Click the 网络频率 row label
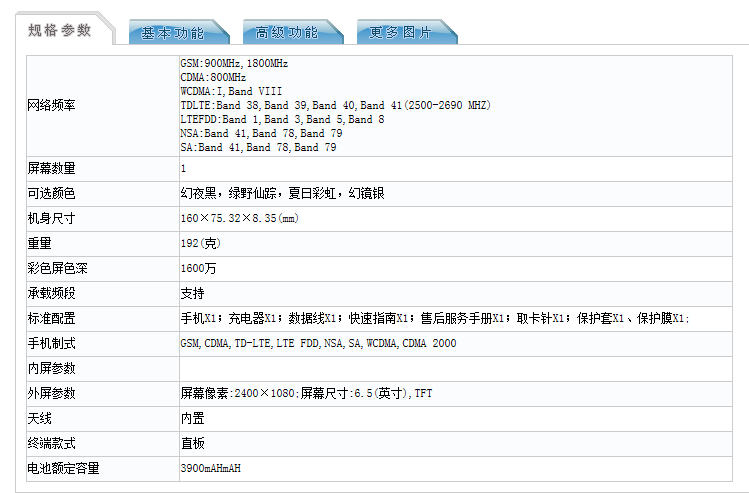The height and width of the screenshot is (493, 749). (x=52, y=105)
